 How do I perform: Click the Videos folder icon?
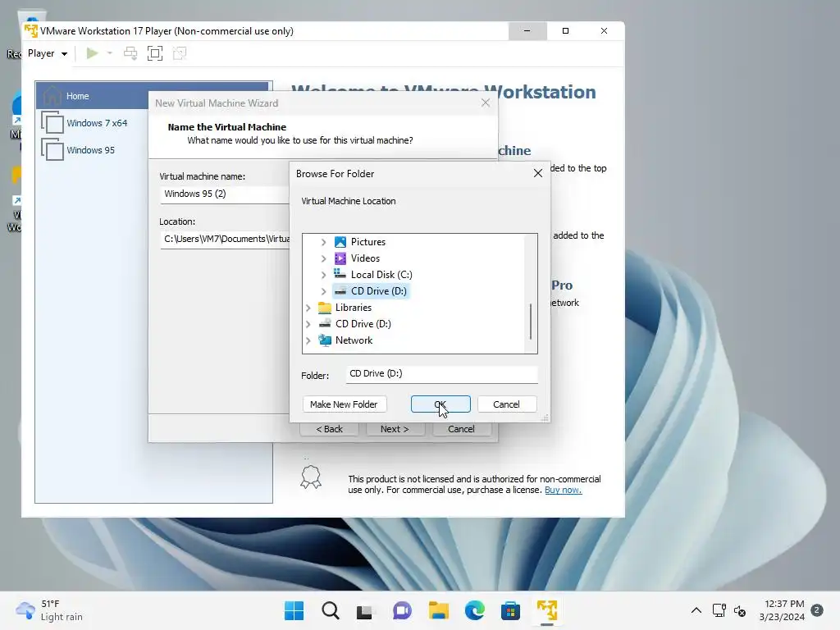340,258
